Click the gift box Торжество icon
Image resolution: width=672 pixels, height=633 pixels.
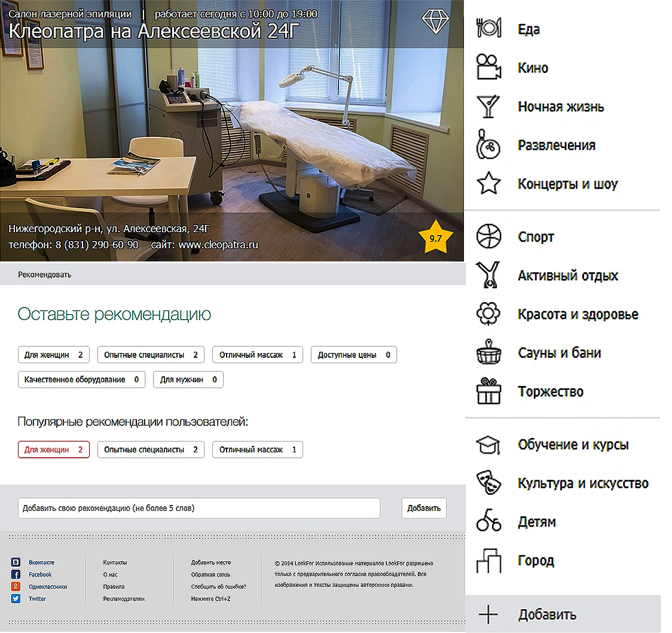488,391
